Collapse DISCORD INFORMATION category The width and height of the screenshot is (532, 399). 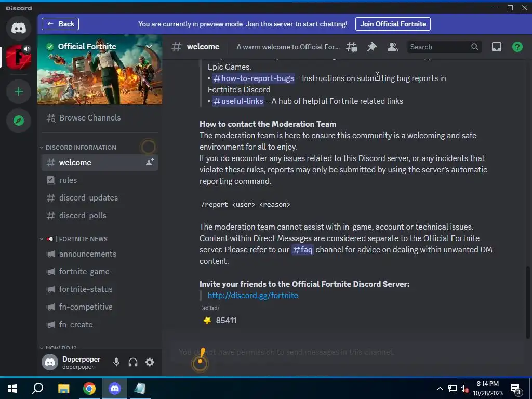pos(78,148)
